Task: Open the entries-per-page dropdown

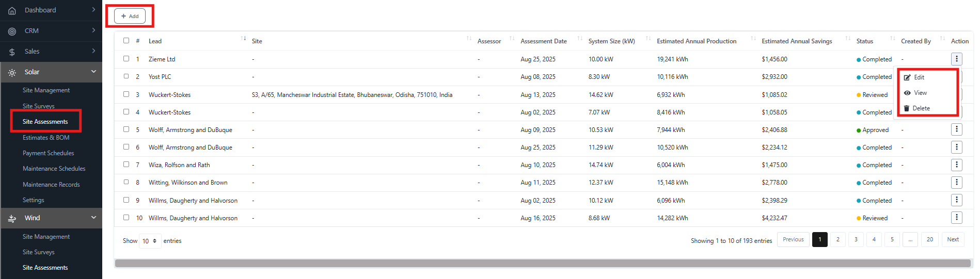Action: pos(150,241)
